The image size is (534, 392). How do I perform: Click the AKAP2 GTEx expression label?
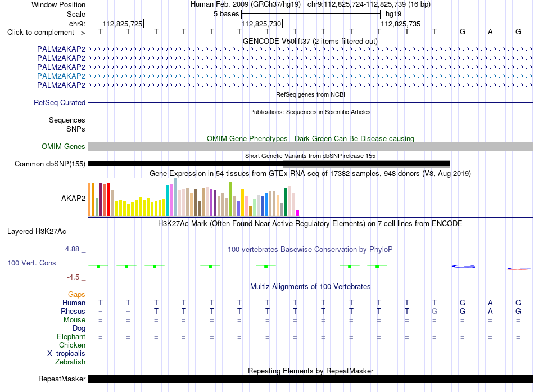[x=73, y=198]
